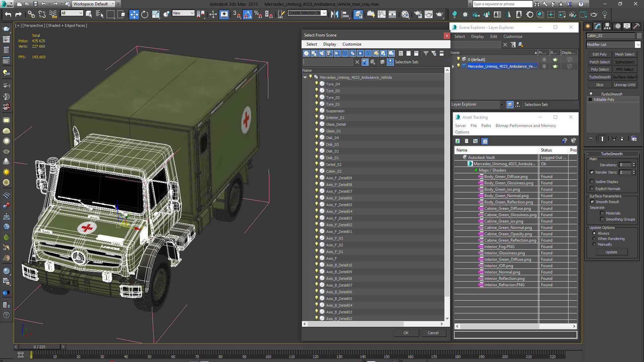
Task: Click Display Geometry filter in Select From Scene
Action: (x=306, y=53)
